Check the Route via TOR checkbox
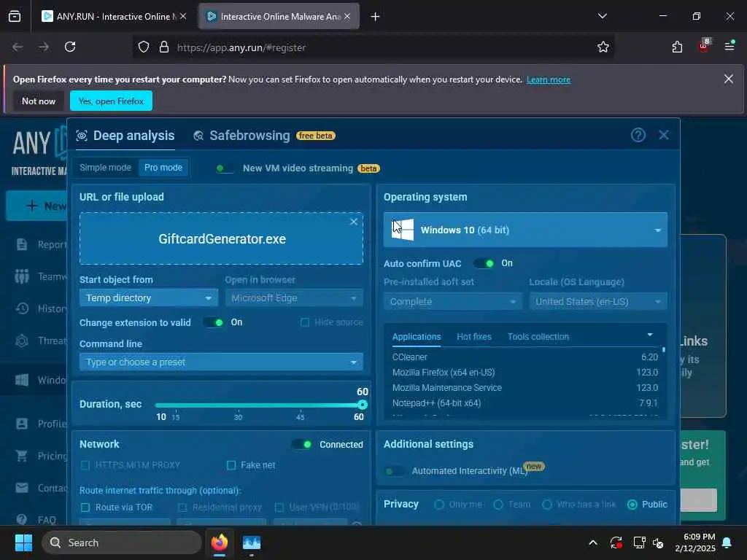The image size is (747, 560). [85, 507]
